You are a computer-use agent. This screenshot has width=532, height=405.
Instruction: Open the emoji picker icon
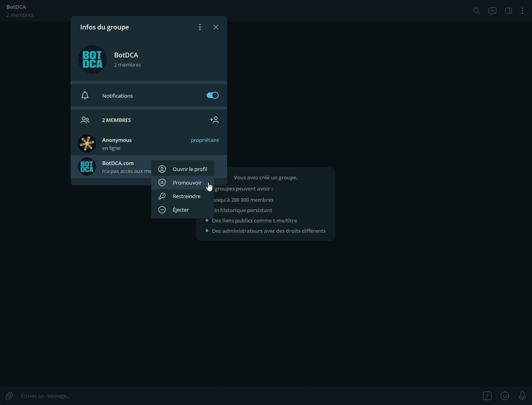point(505,396)
